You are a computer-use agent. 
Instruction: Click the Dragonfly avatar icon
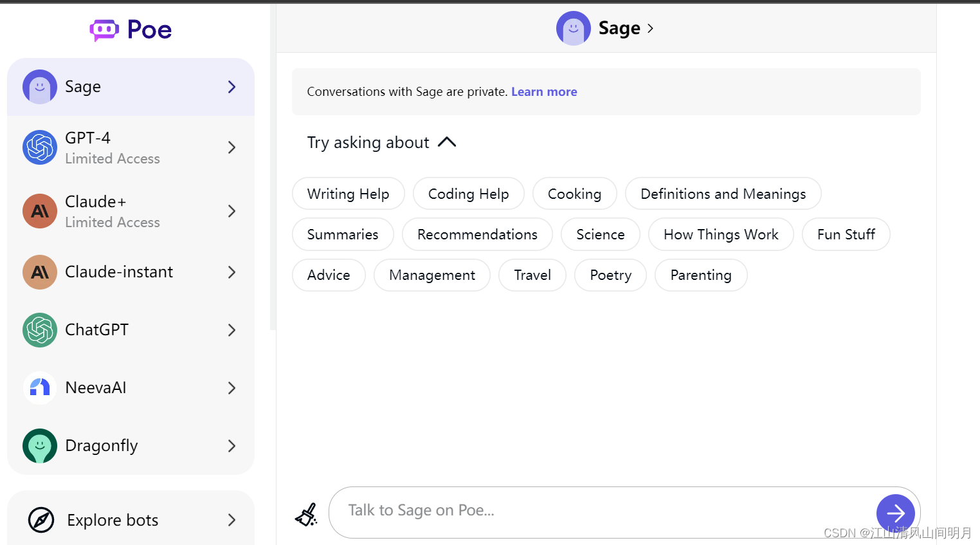40,446
